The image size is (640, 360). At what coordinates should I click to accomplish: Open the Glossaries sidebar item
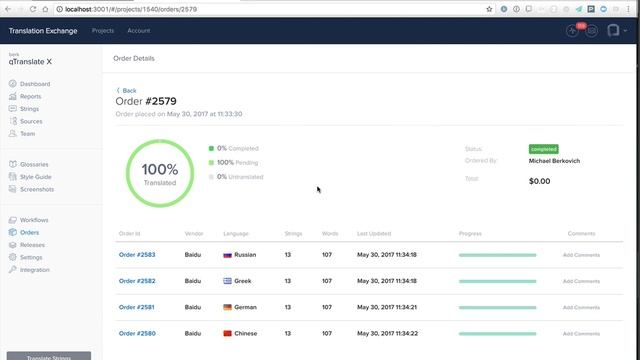(x=28, y=164)
